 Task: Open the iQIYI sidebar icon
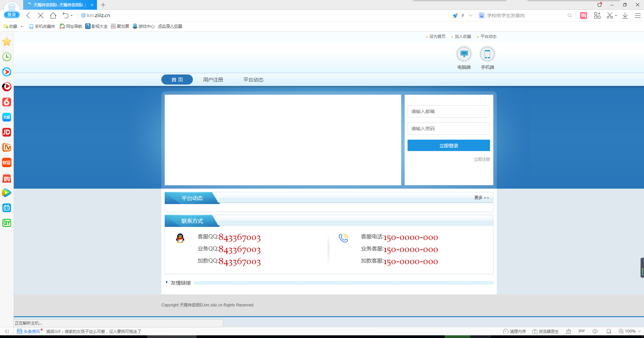click(x=7, y=223)
